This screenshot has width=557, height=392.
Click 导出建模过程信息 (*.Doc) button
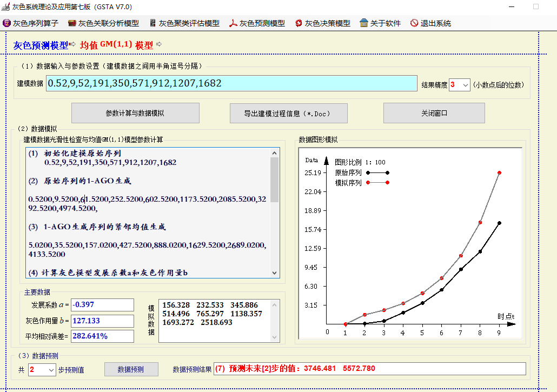(288, 113)
